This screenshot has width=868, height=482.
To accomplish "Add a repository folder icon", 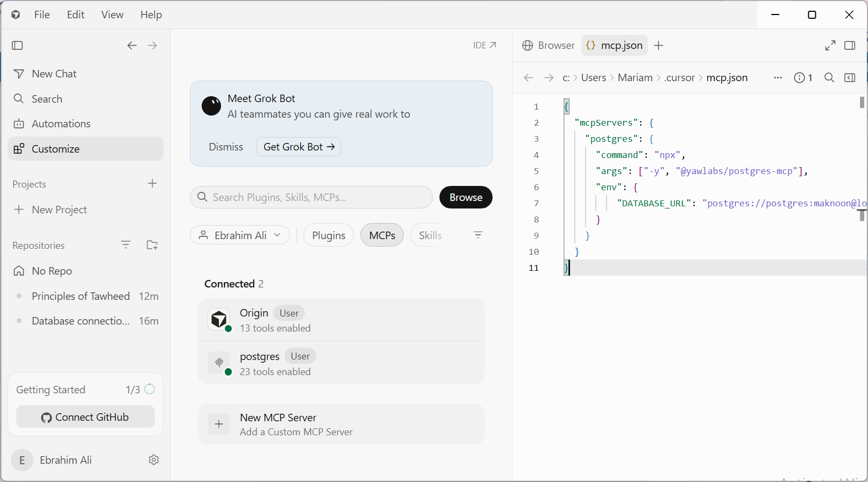I will 152,244.
